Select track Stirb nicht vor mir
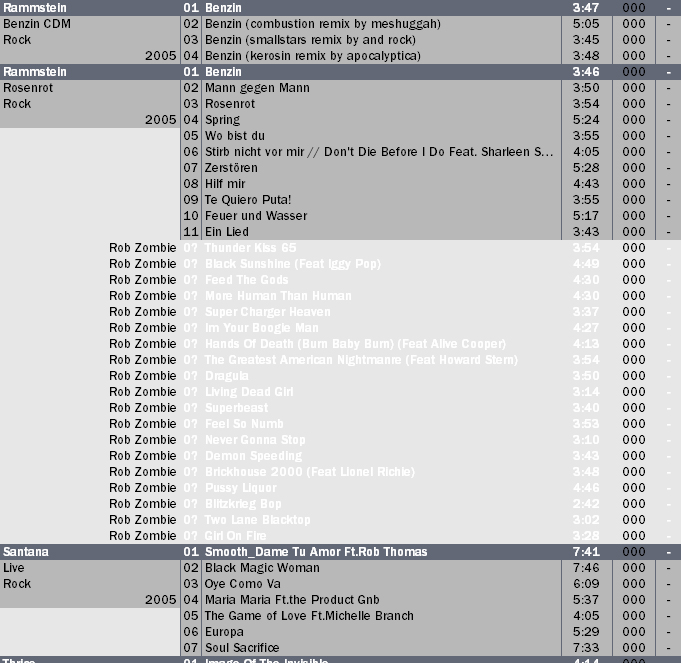 click(379, 152)
